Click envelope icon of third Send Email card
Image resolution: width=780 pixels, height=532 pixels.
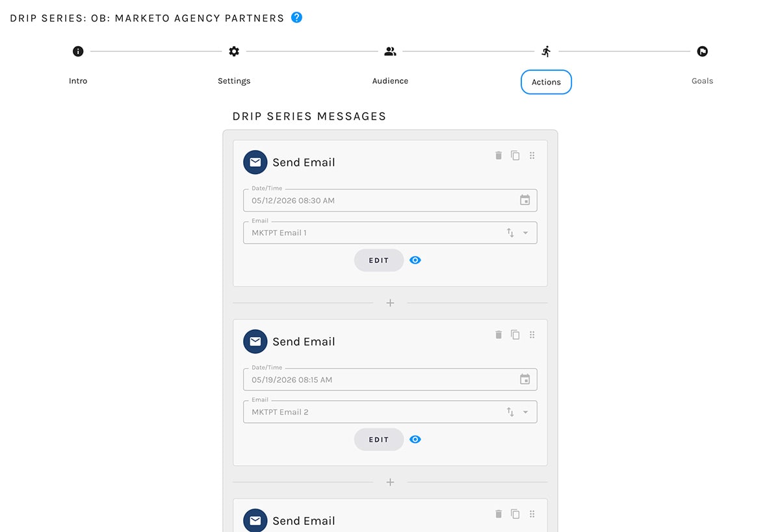[x=255, y=520]
